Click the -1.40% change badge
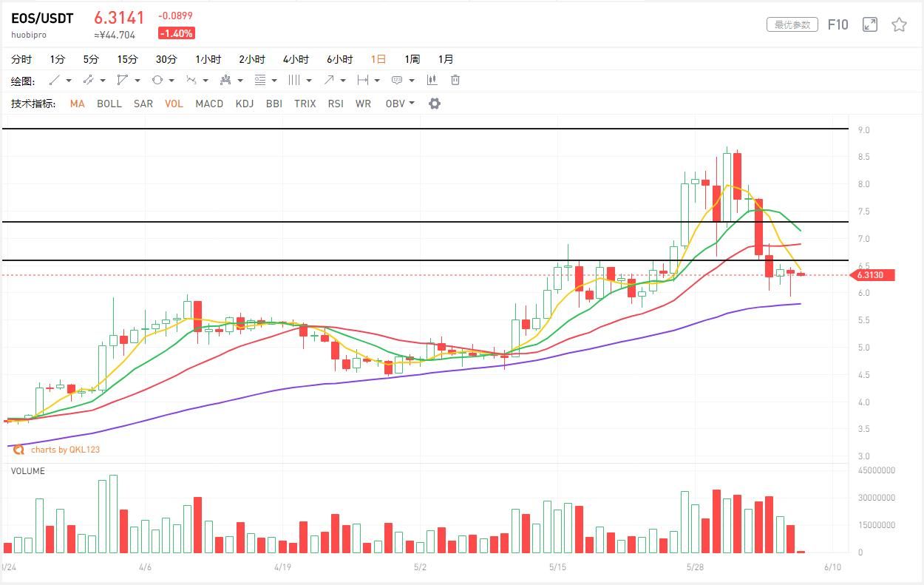The height and width of the screenshot is (585, 924). pyautogui.click(x=176, y=33)
